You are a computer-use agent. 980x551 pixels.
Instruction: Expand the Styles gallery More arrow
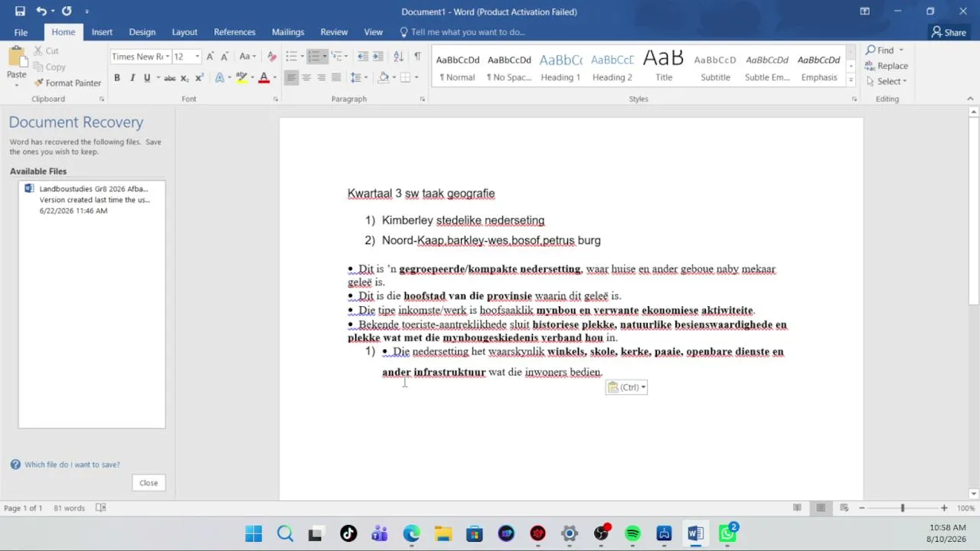click(x=851, y=80)
